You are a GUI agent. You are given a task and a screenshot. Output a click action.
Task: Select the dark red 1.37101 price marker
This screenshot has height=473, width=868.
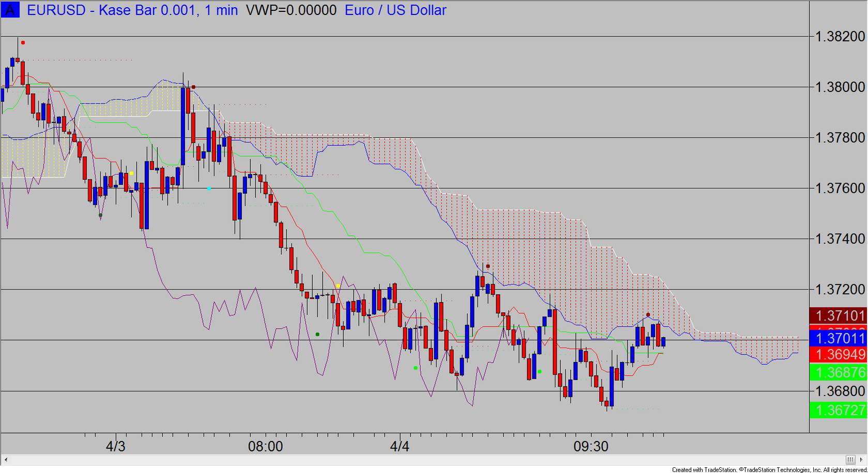(x=838, y=316)
